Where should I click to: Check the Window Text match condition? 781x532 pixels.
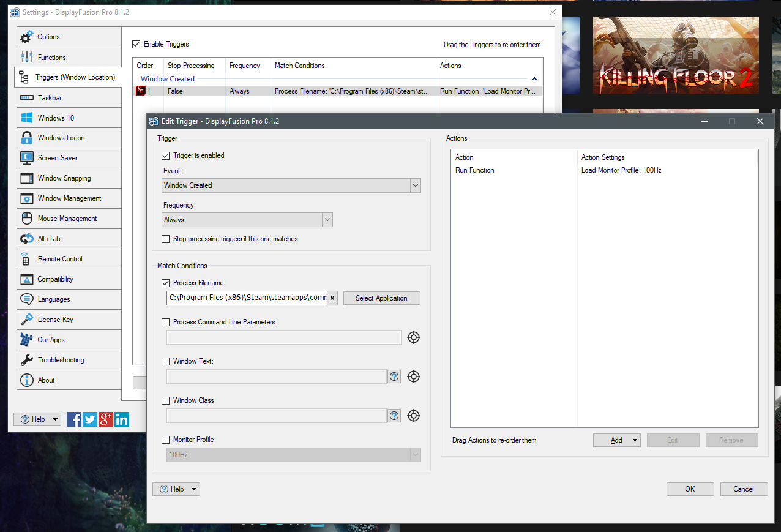click(x=166, y=361)
